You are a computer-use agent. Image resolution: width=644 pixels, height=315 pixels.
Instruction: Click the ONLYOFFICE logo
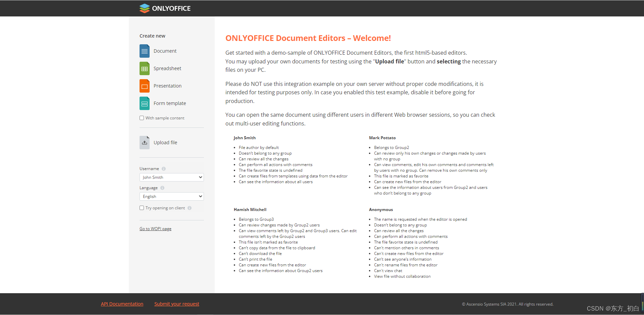[x=165, y=8]
